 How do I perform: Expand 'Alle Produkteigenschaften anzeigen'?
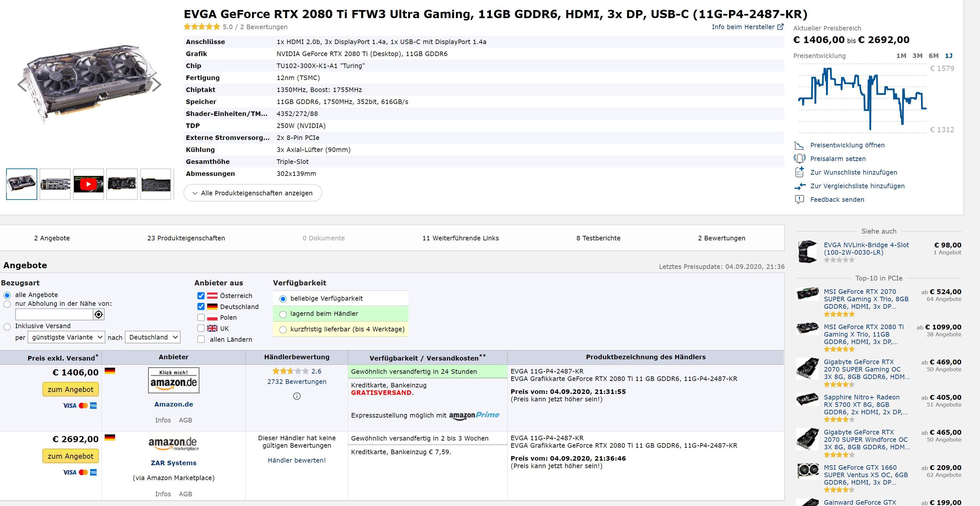click(x=253, y=193)
